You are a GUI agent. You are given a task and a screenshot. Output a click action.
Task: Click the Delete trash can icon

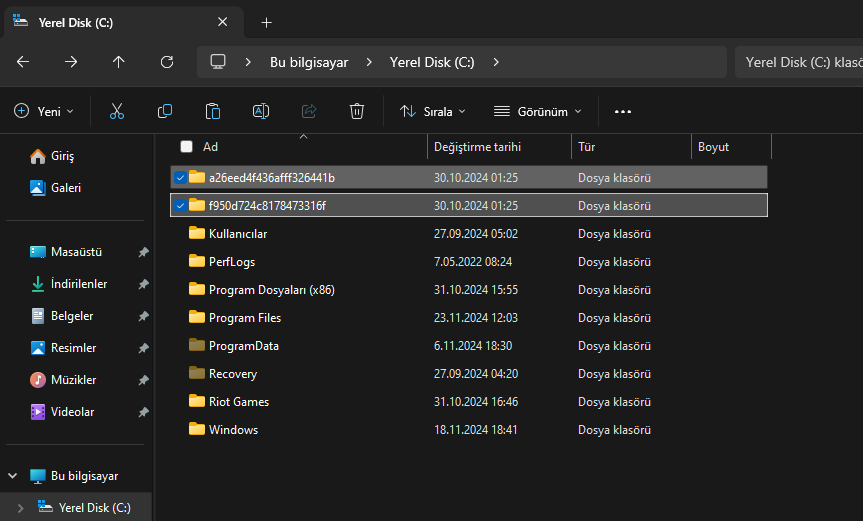pos(357,111)
